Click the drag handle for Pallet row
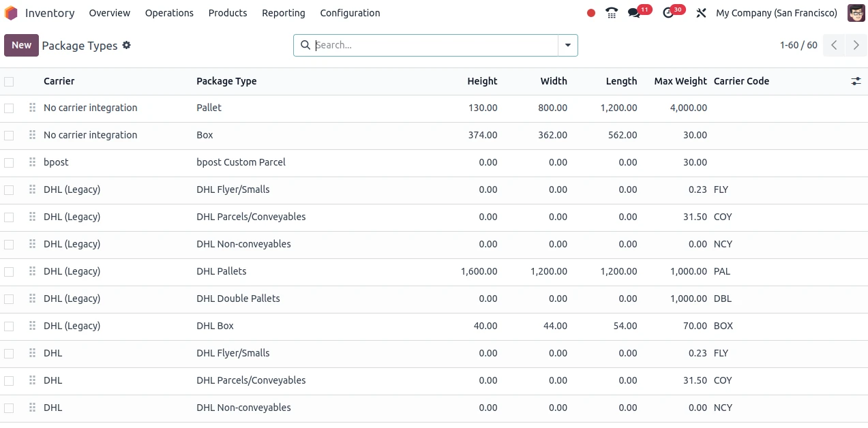The width and height of the screenshot is (868, 428). [x=32, y=108]
